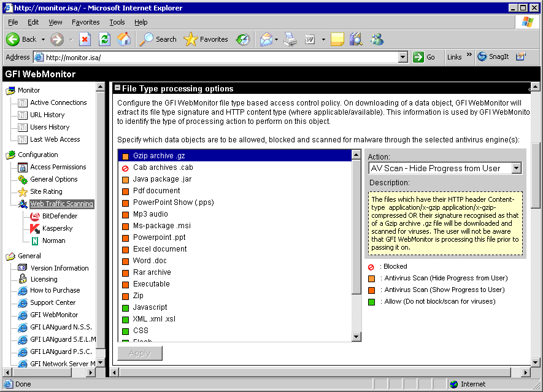Screen dimensions: 543x392
Task: Open the Mail options dropdown arrow
Action: pyautogui.click(x=276, y=39)
